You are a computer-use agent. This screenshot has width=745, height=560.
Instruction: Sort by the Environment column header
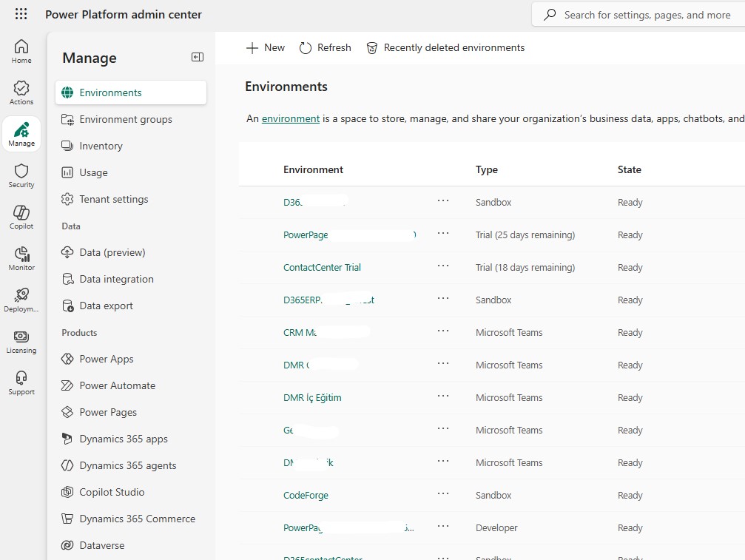tap(313, 169)
